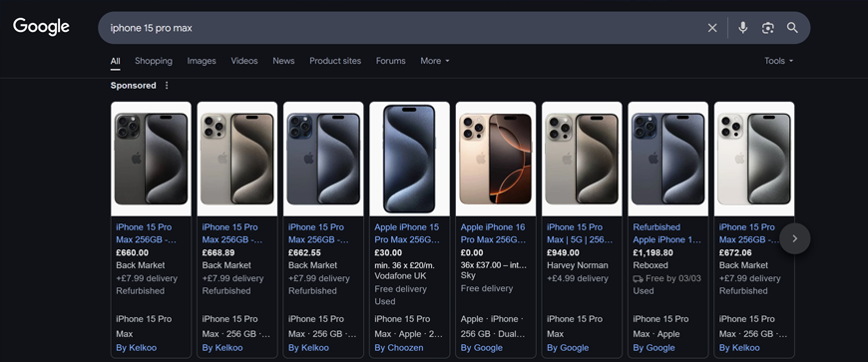Click the £0.00 Sky price
The height and width of the screenshot is (362, 868).
point(472,253)
